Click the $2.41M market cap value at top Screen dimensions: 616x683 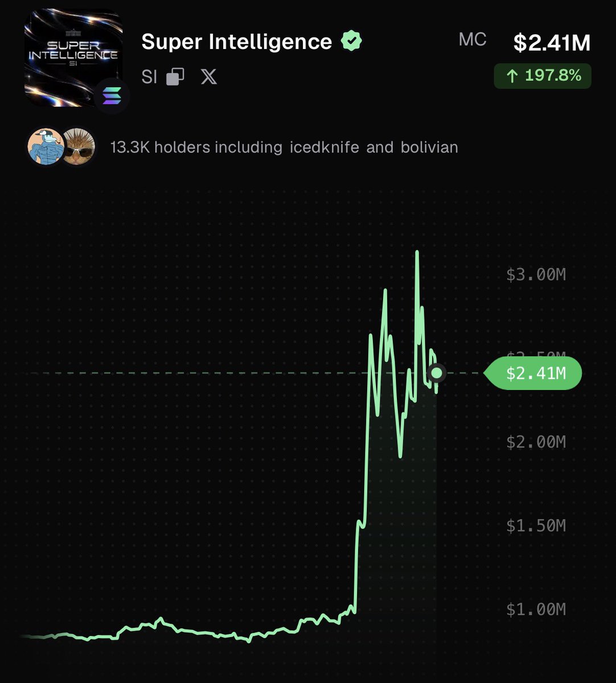click(x=552, y=43)
